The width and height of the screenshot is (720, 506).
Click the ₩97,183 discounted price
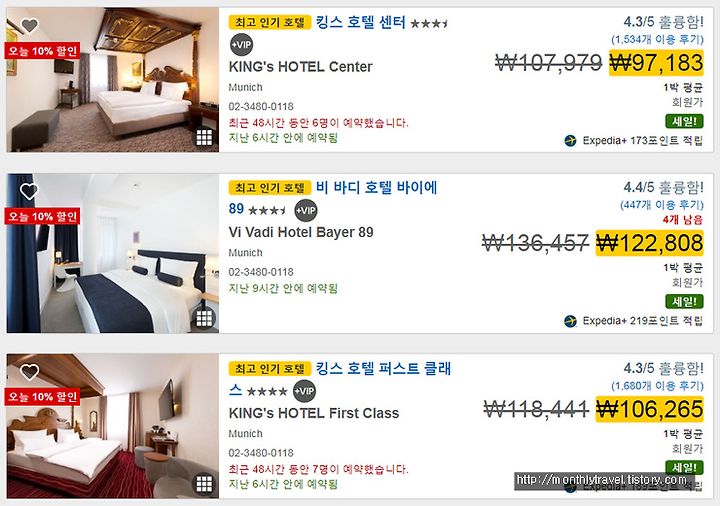pyautogui.click(x=656, y=62)
